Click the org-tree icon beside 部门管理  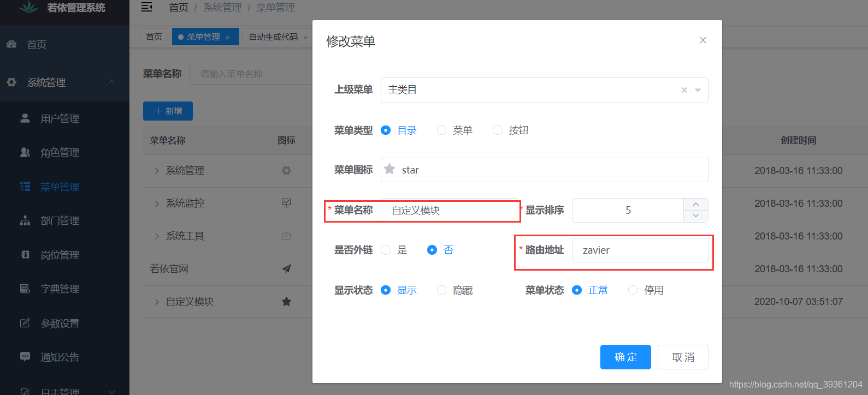(x=25, y=220)
